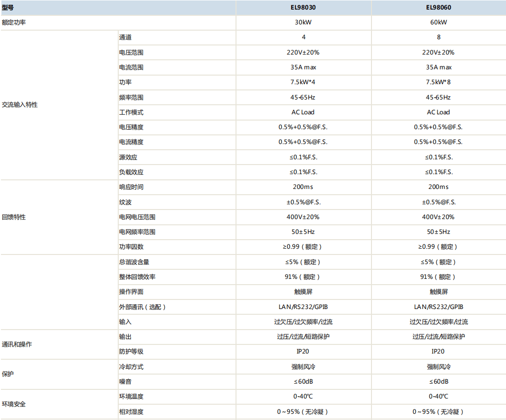Click the 通讯和操作 category cell
This screenshot has height=420, width=506.
point(17,344)
